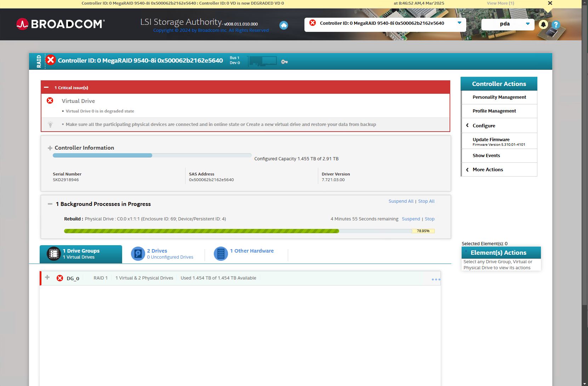Collapse the Background Processes in Progress section
The image size is (588, 386).
point(50,204)
